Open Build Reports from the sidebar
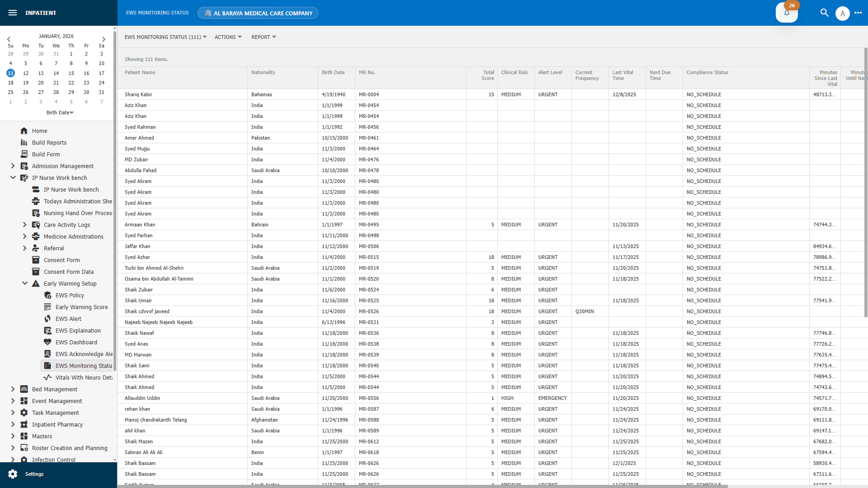Viewport: 868px width, 488px height. pyautogui.click(x=49, y=142)
